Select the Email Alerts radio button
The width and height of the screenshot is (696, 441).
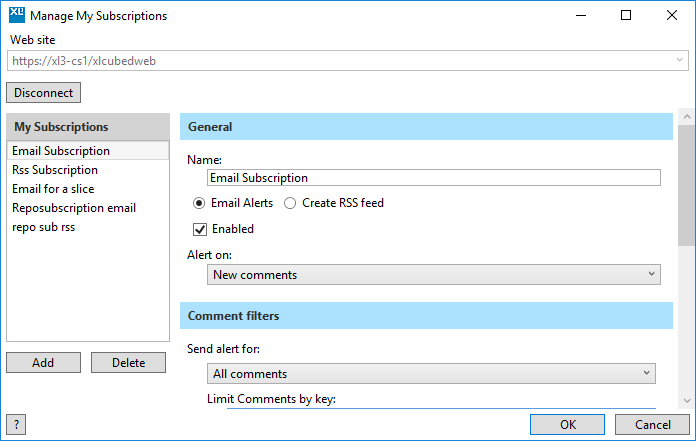coord(199,203)
